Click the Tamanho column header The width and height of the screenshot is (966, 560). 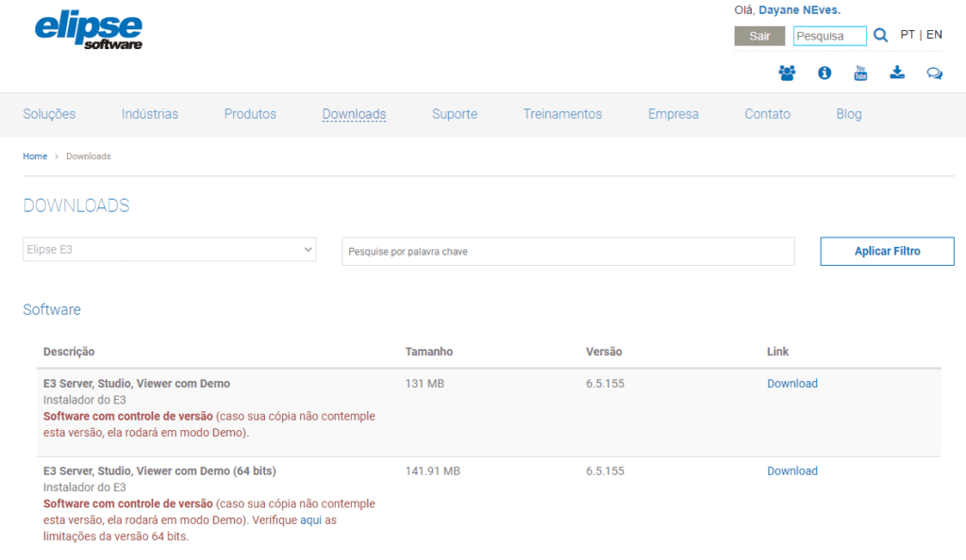click(x=429, y=352)
